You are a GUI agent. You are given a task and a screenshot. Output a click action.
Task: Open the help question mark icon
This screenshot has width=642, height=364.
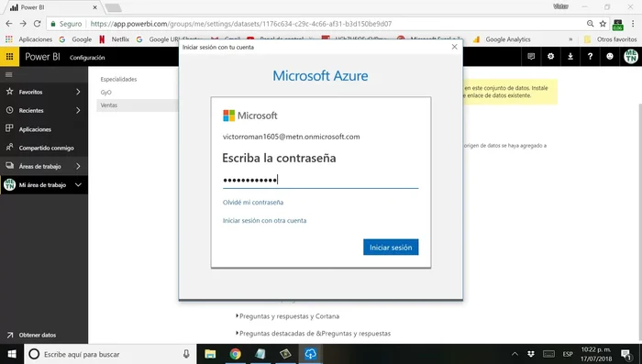click(x=590, y=57)
